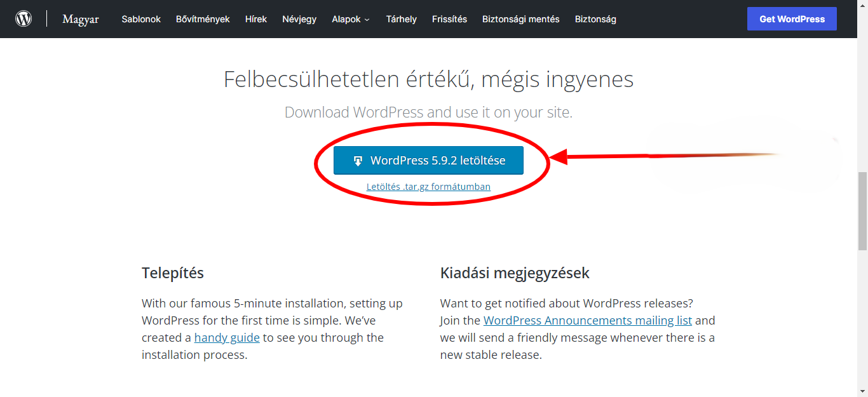This screenshot has width=868, height=397.
Task: Click the Get WordPress button
Action: [792, 19]
